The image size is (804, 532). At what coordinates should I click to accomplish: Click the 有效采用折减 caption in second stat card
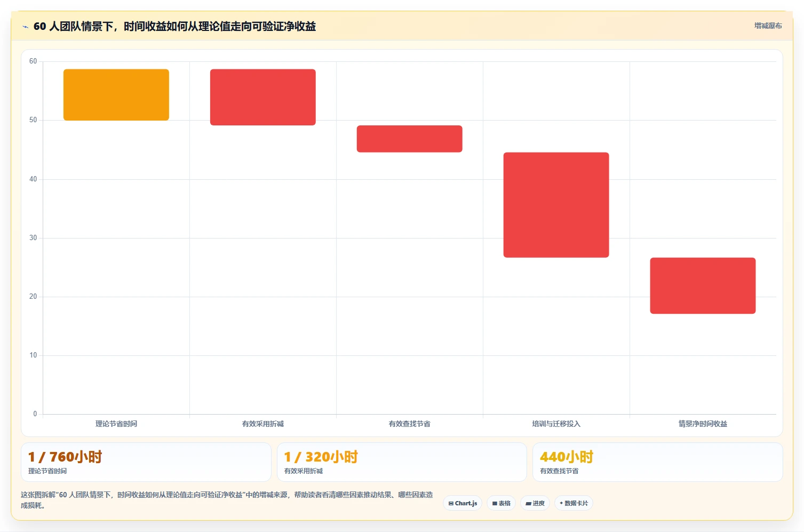pos(304,471)
